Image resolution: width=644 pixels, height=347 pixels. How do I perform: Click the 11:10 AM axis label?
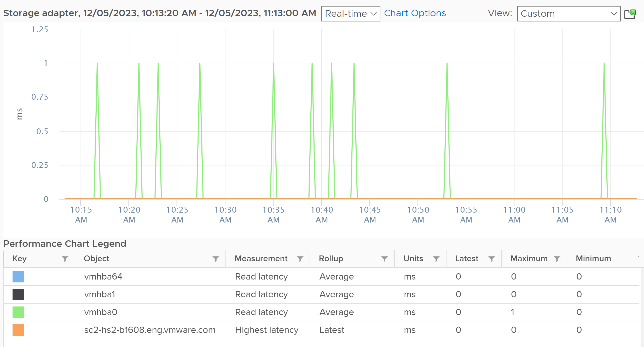pyautogui.click(x=611, y=215)
